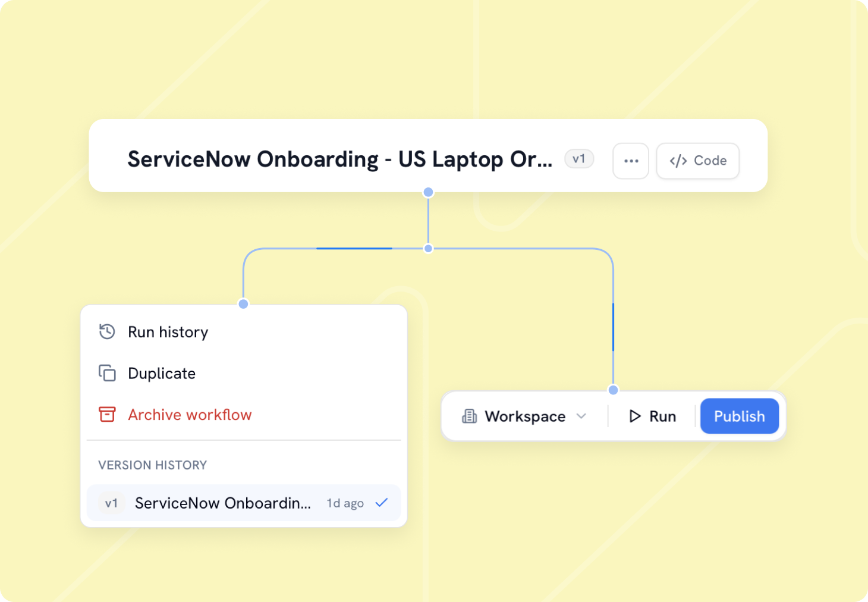Click the Duplicate copy icon
This screenshot has height=602, width=868.
tap(107, 373)
